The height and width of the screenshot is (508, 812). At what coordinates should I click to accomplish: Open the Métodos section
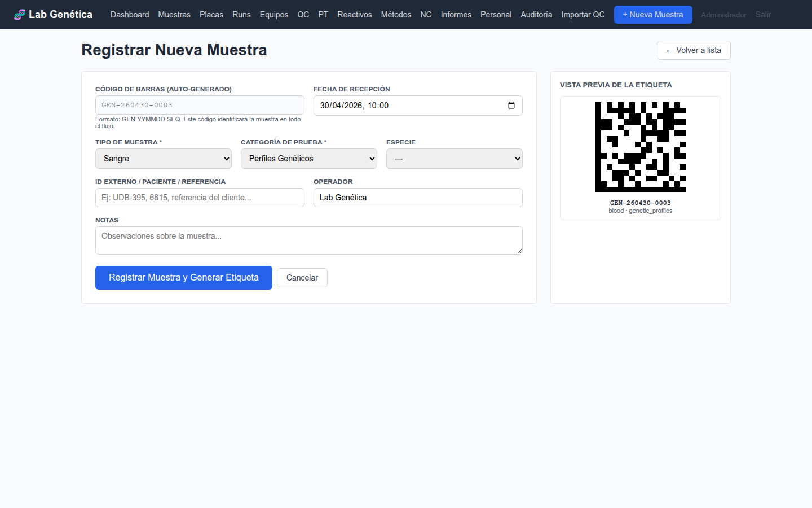396,15
